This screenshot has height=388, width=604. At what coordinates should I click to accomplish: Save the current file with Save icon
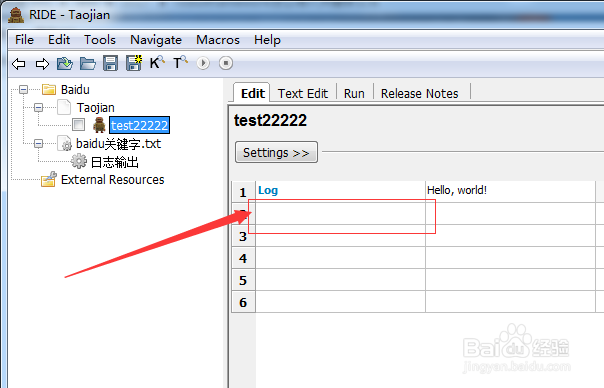(x=111, y=63)
